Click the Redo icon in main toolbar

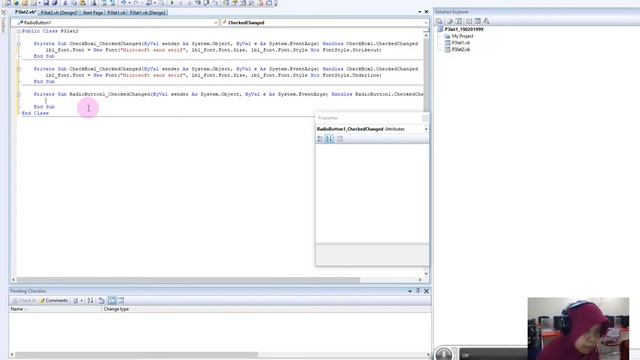point(136,3)
